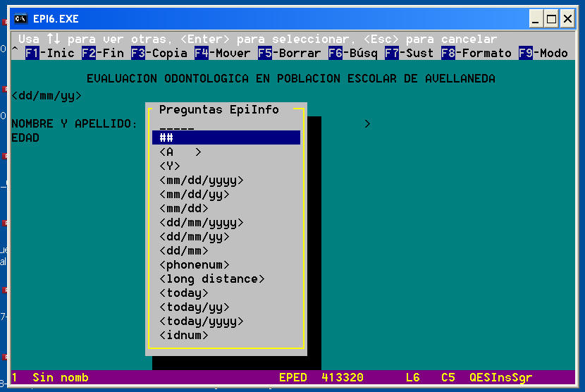Click the L6 line indicator
The width and height of the screenshot is (585, 392).
tap(412, 377)
